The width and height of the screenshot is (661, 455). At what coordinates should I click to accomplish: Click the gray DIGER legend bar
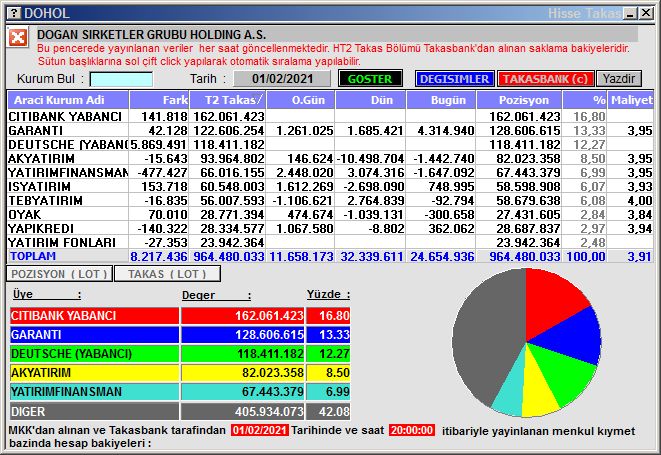[94, 411]
